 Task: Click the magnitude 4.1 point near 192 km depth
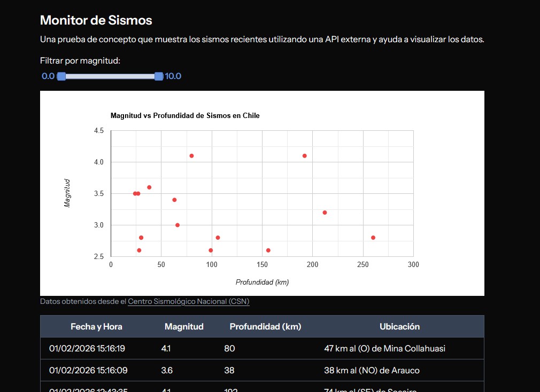click(305, 155)
